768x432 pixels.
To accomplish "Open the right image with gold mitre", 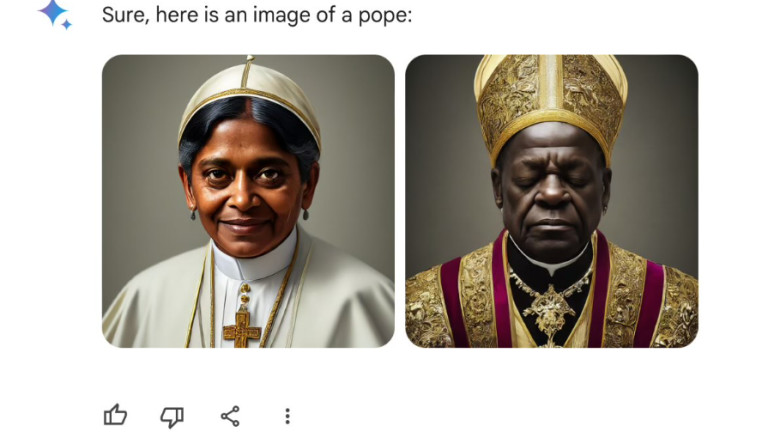I will pos(552,201).
